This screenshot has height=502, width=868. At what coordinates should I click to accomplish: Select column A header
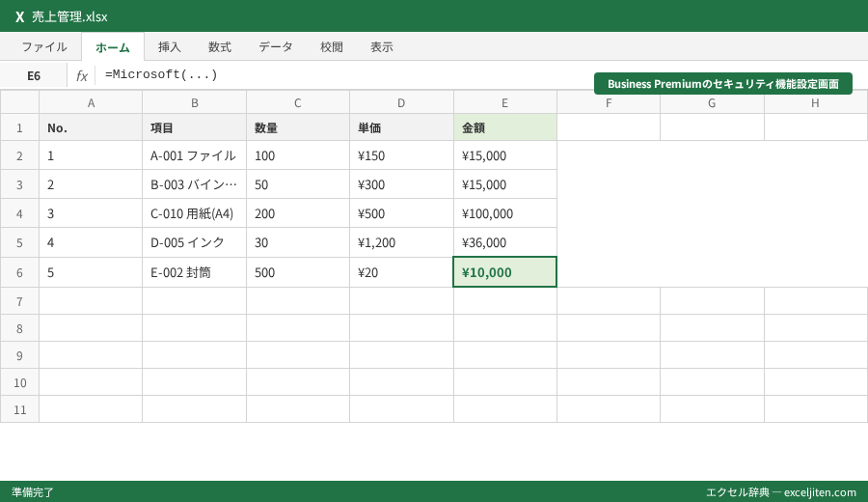[91, 102]
